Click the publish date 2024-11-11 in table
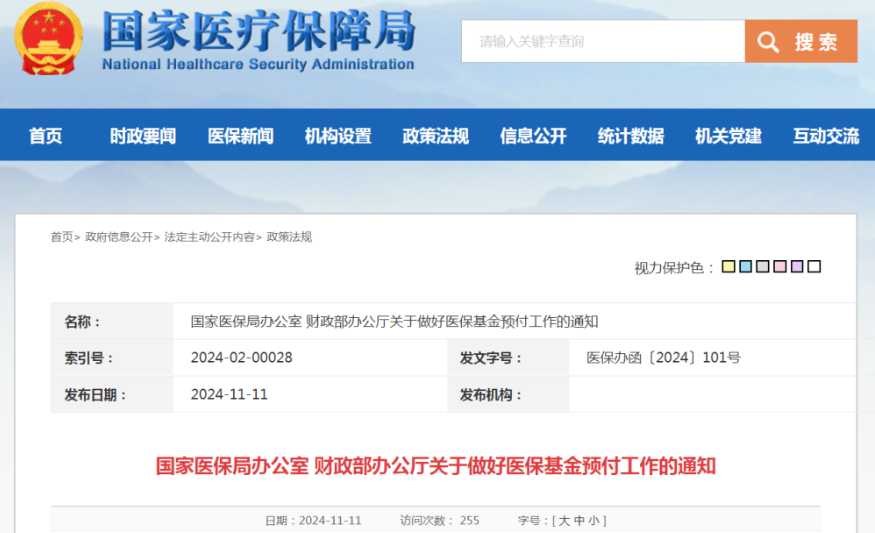The height and width of the screenshot is (533, 875). 229,395
